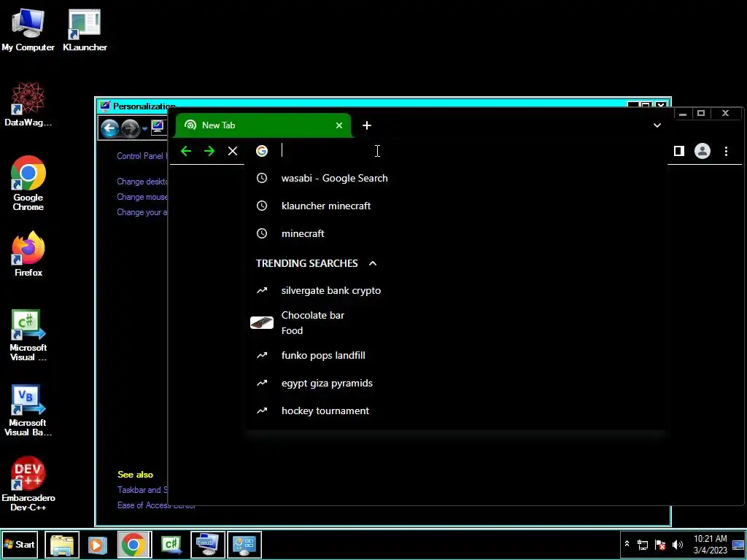This screenshot has height=560, width=747.
Task: Open on-screen keyboard taskbar icon
Action: pyautogui.click(x=208, y=544)
